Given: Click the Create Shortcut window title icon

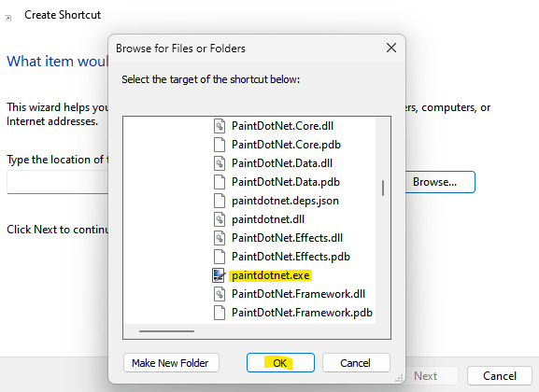Looking at the screenshot, I should point(7,19).
